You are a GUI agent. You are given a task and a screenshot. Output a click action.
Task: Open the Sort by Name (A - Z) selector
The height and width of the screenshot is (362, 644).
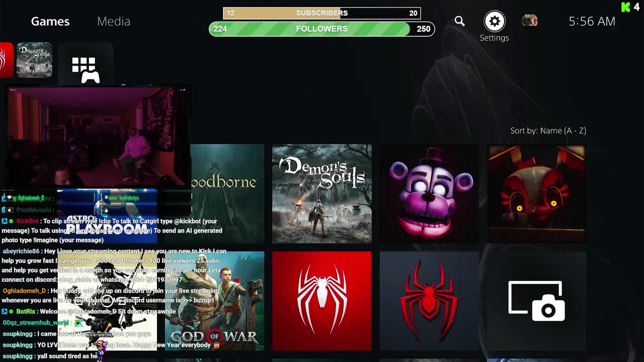(548, 131)
